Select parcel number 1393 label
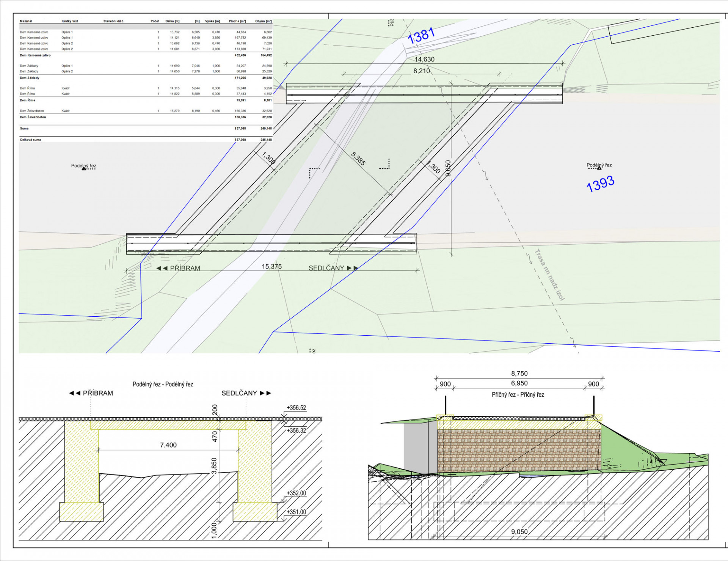Viewport: 728px width, 561px height. click(600, 184)
